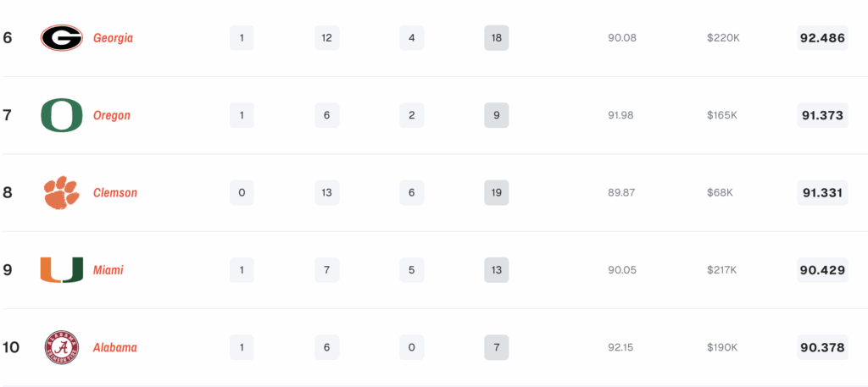Click Clemson's total commits badge 19
Image resolution: width=868 pixels, height=387 pixels.
[x=497, y=193]
